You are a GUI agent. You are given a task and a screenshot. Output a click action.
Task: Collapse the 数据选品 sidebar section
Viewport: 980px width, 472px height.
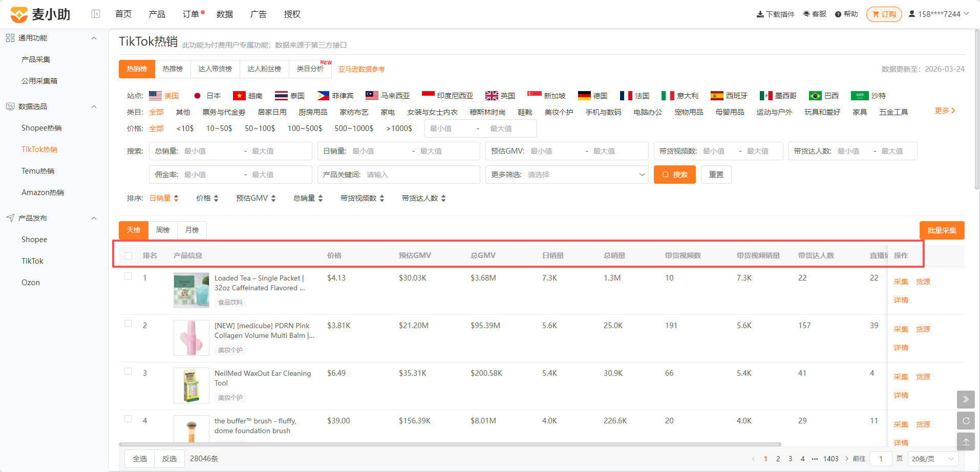[x=94, y=106]
